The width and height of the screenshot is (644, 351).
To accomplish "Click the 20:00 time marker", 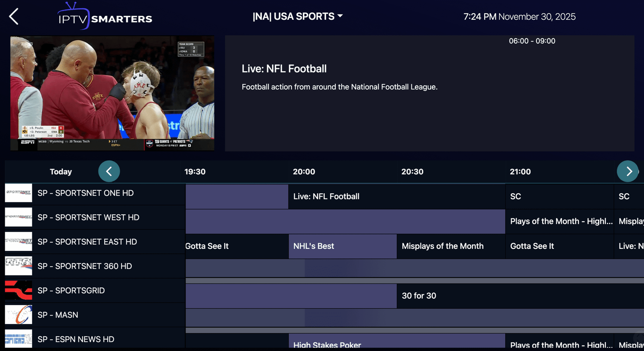I will 304,172.
